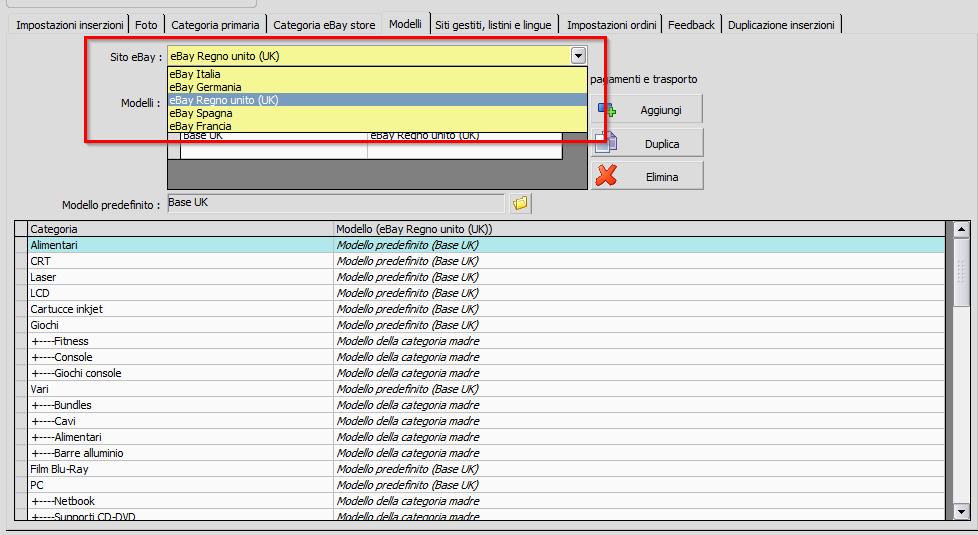Go to the Duplicazione inserzioni tab
Image resolution: width=978 pixels, height=535 pixels.
[x=781, y=25]
